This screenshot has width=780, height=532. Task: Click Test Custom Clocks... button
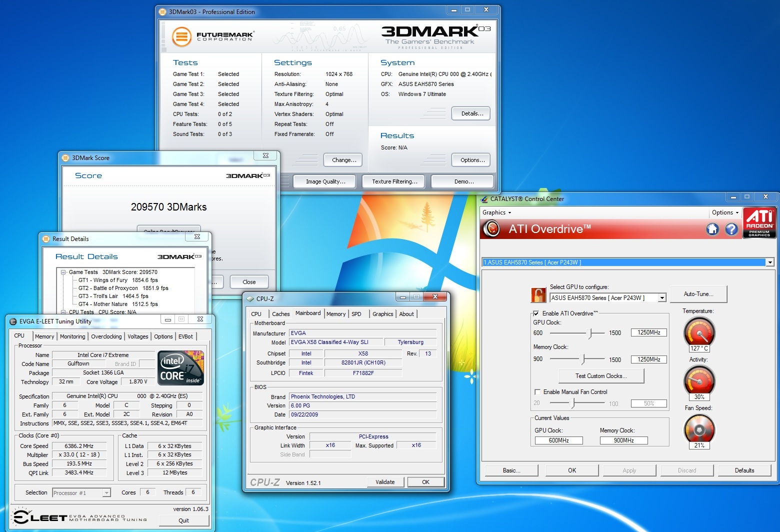click(601, 376)
